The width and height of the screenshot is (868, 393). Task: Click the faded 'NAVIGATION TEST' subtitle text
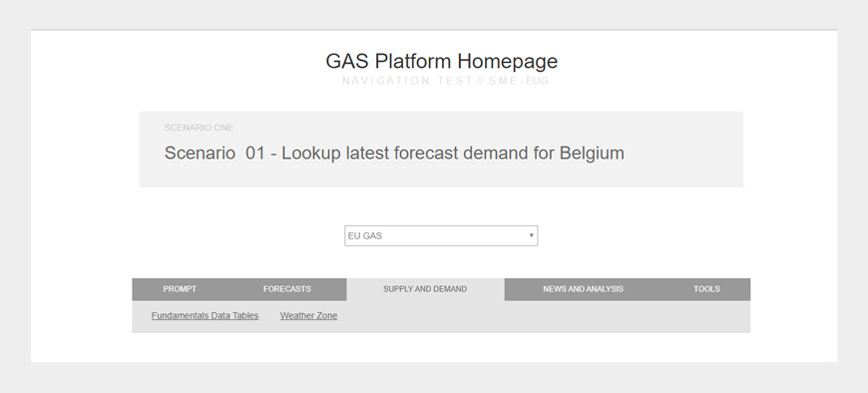[x=407, y=81]
